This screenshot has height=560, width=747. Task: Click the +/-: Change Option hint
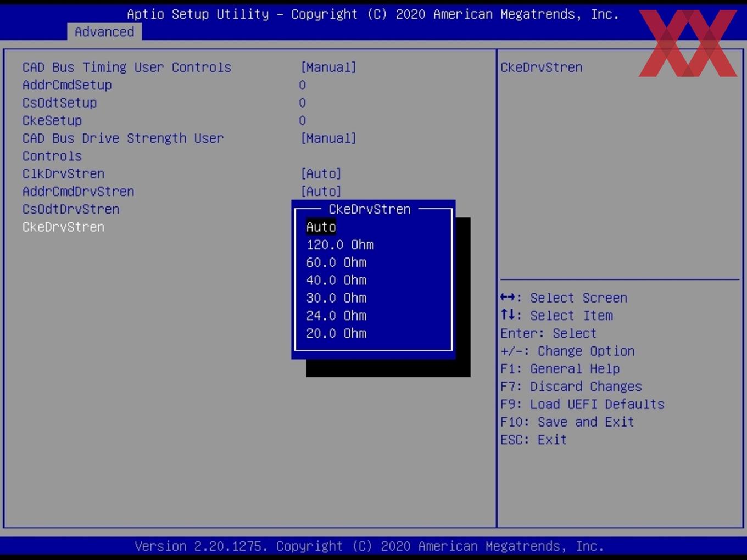coord(567,351)
